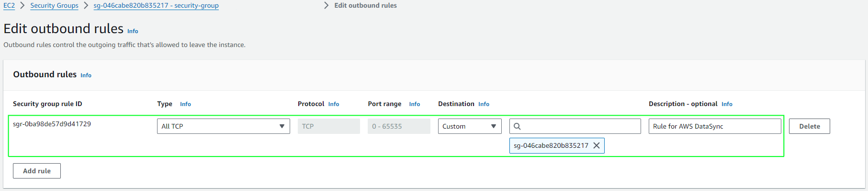
Task: Show Info for the Type column
Action: 185,104
